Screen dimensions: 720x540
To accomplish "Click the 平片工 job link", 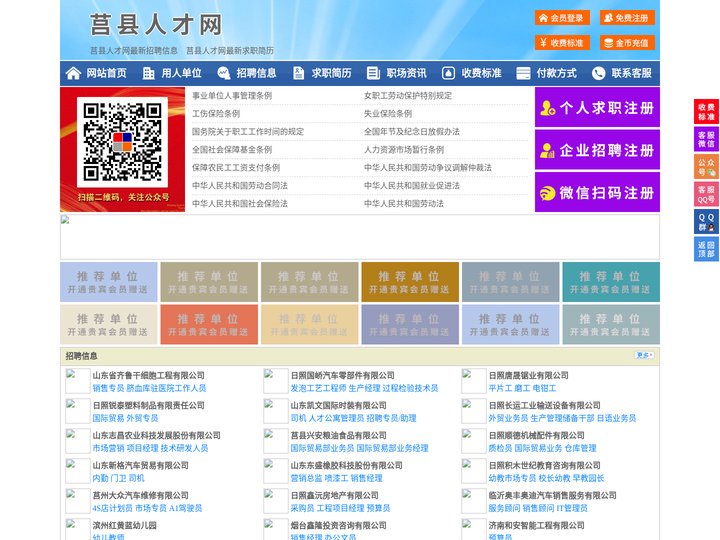I will (x=501, y=388).
